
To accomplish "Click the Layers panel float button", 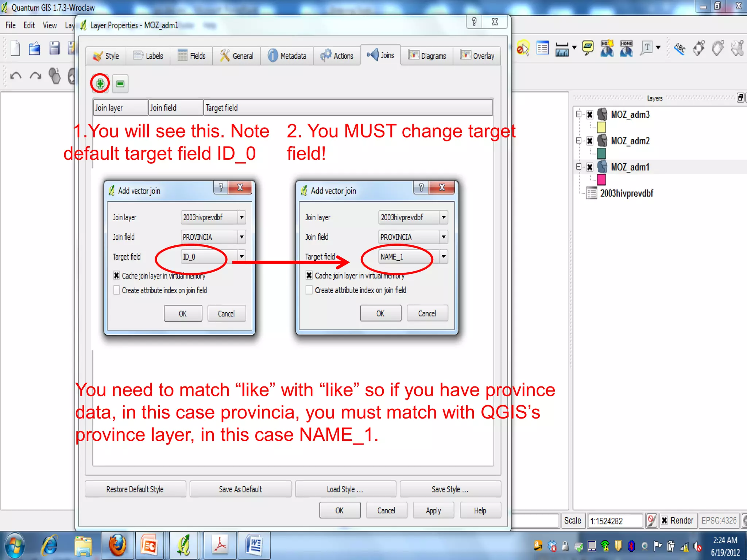I will pos(740,98).
